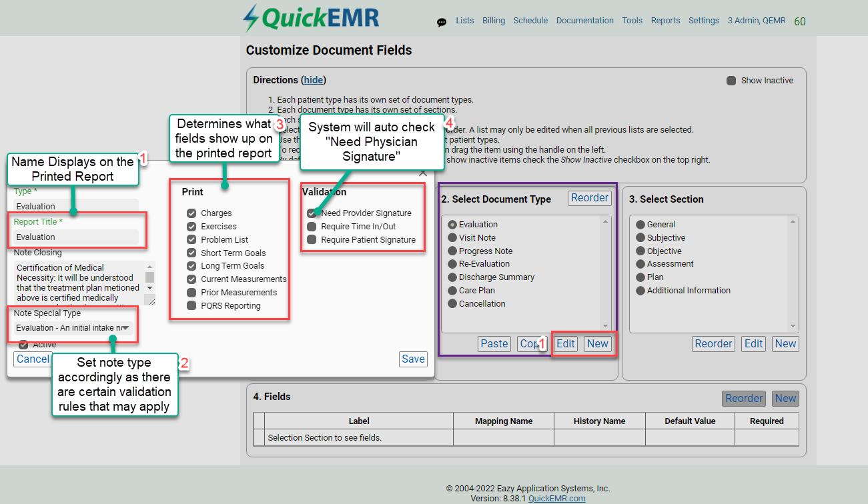Select the Assessment section
The height and width of the screenshot is (504, 868).
640,264
